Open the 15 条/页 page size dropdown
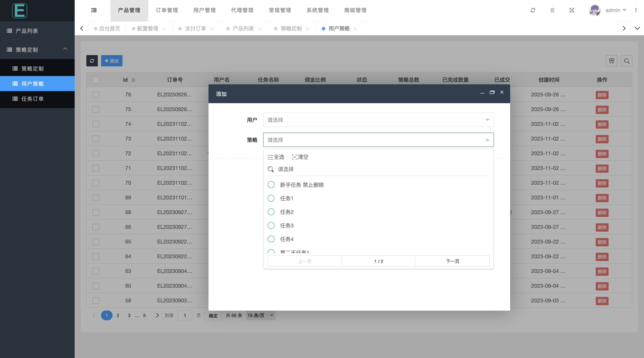 tap(260, 316)
